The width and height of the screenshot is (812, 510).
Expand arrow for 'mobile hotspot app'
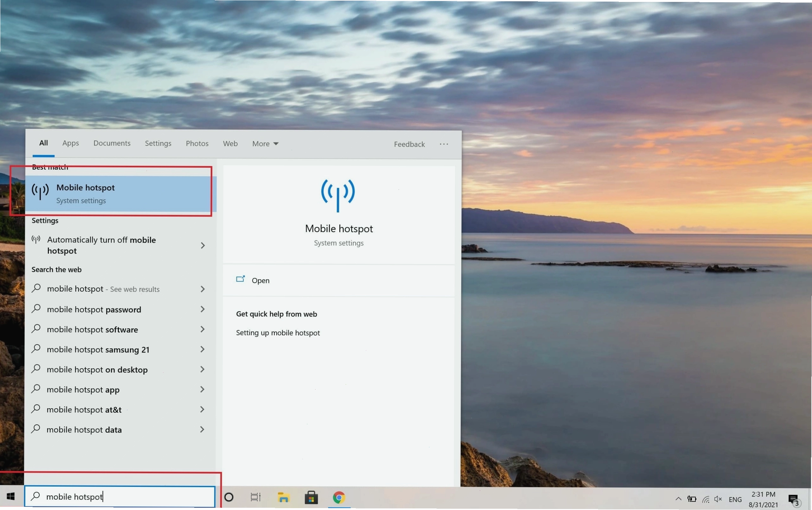[202, 389]
